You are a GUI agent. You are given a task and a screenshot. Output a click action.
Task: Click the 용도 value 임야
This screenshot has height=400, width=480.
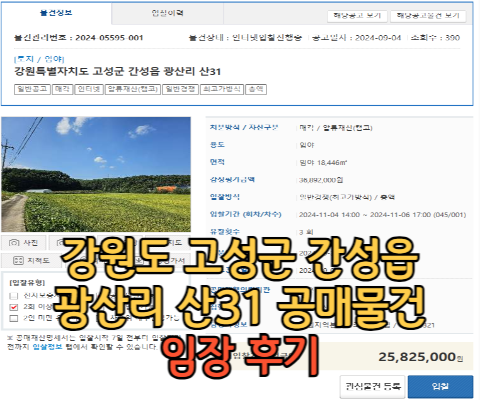pos(307,145)
